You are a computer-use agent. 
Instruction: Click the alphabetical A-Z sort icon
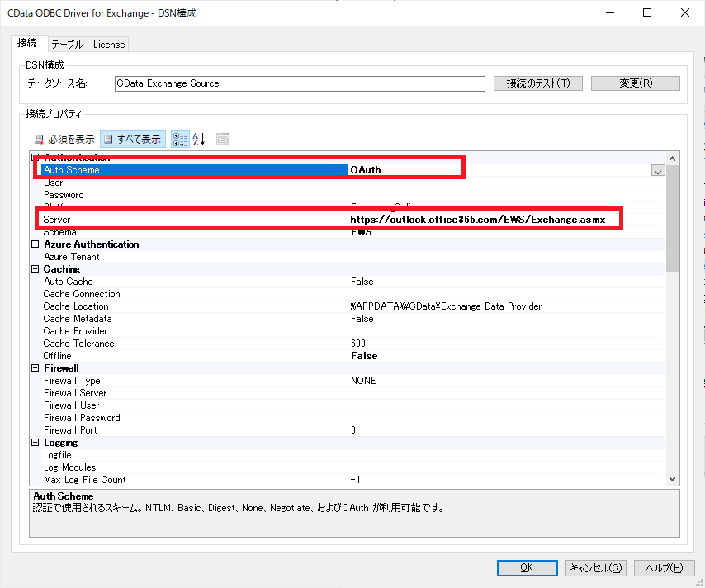point(199,140)
